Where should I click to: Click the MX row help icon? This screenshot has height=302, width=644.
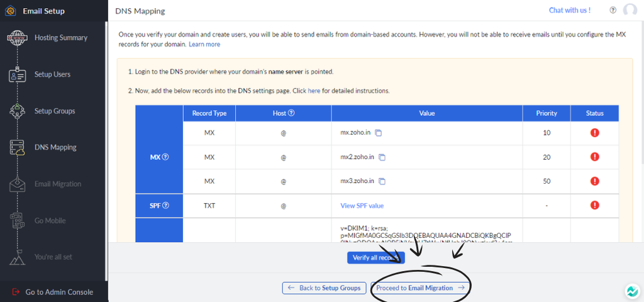pos(165,157)
